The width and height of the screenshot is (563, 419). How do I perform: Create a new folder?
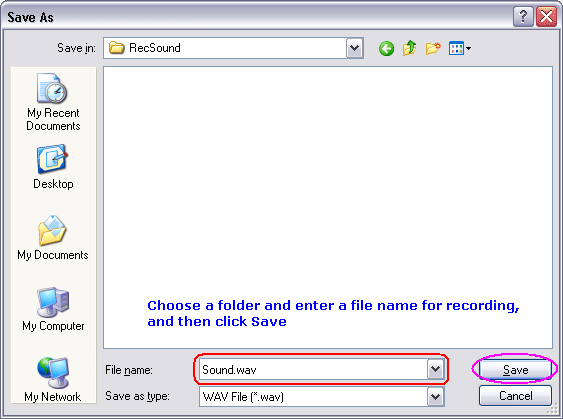[433, 48]
